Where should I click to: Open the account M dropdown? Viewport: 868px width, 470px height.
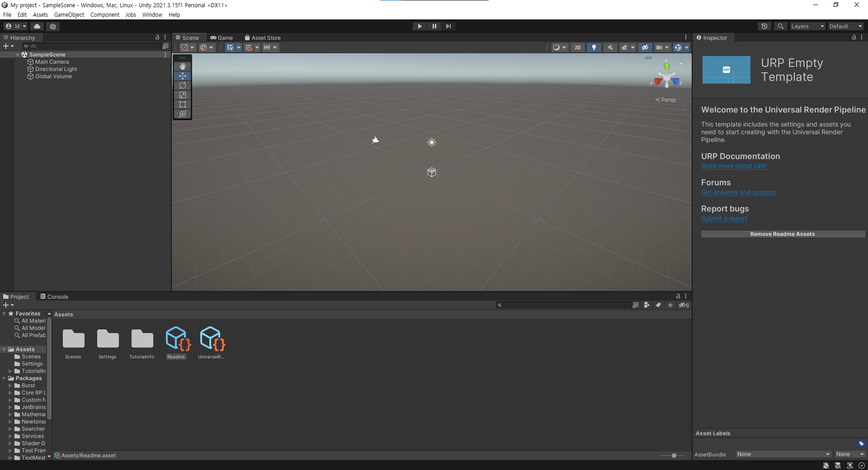point(15,26)
